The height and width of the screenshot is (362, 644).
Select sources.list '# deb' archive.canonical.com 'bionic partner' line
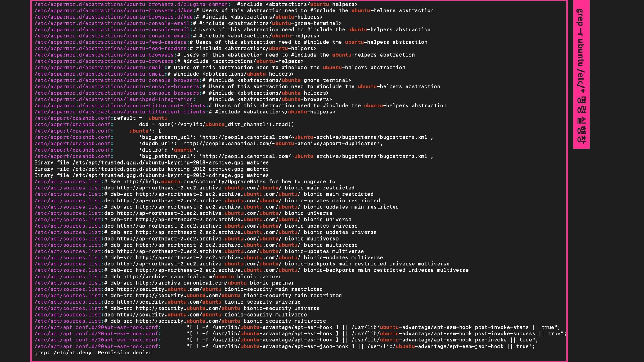pos(158,277)
